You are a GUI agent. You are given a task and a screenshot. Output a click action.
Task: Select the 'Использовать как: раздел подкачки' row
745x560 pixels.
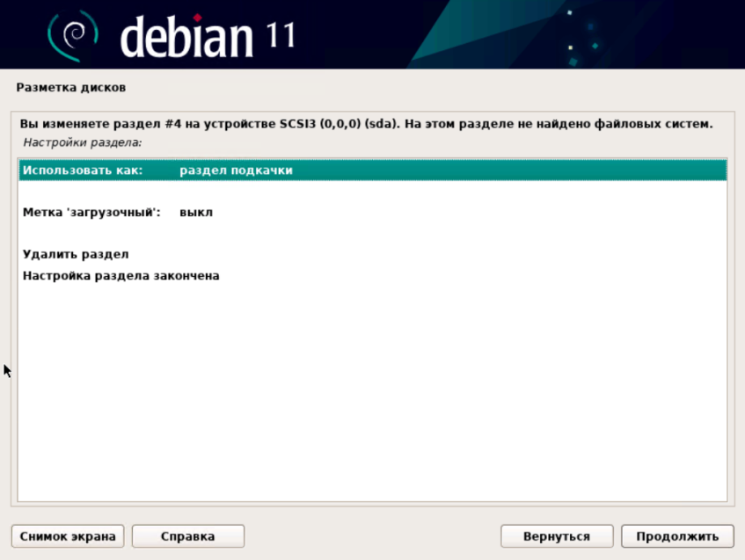click(373, 171)
